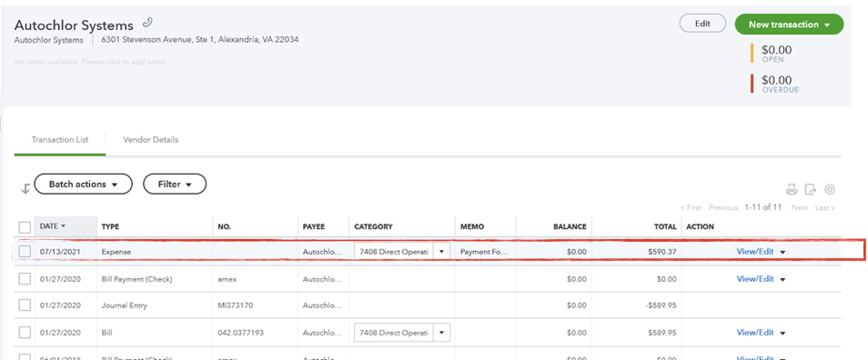
Task: Click the $0.00 OPEN balance indicator
Action: pyautogui.click(x=777, y=54)
